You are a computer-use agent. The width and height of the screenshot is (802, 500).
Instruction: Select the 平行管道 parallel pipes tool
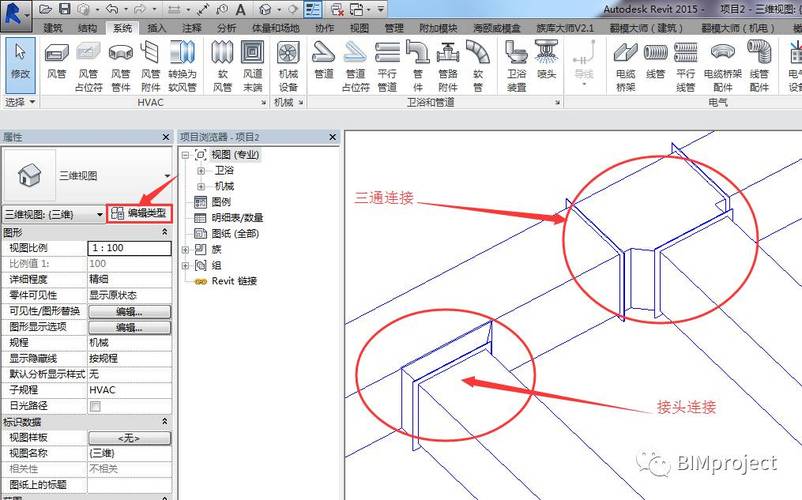point(387,66)
